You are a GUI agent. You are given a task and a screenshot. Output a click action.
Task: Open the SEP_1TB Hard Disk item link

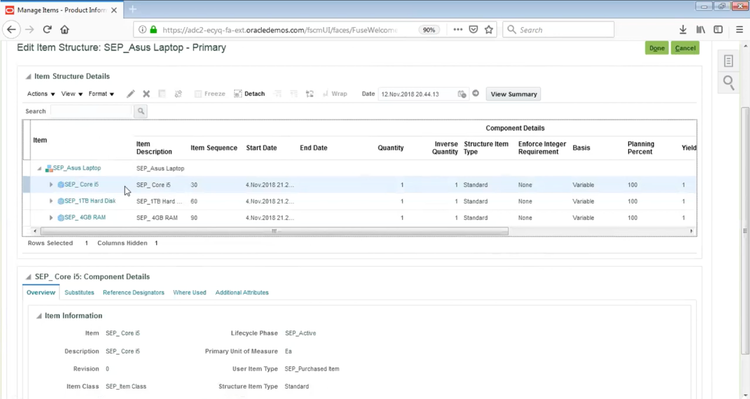(x=90, y=201)
